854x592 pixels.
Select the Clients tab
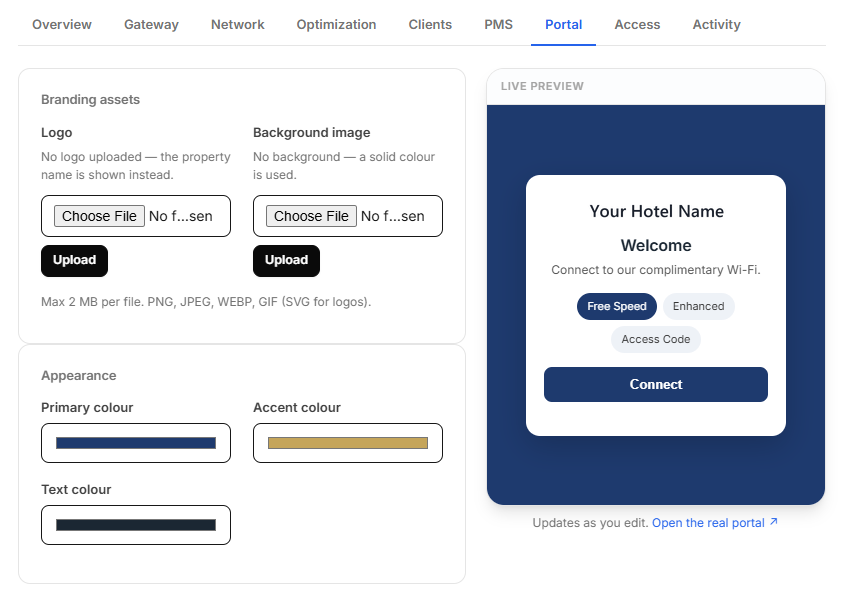point(430,25)
